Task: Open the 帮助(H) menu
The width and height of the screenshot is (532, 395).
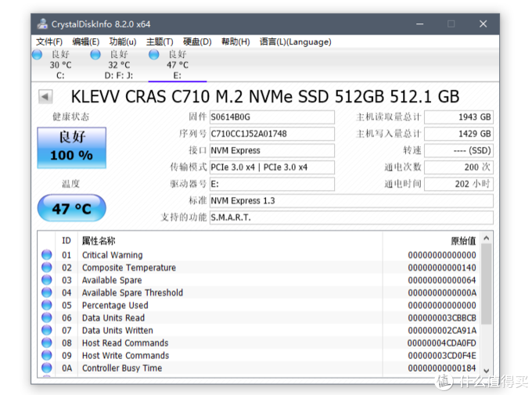Action: 235,41
